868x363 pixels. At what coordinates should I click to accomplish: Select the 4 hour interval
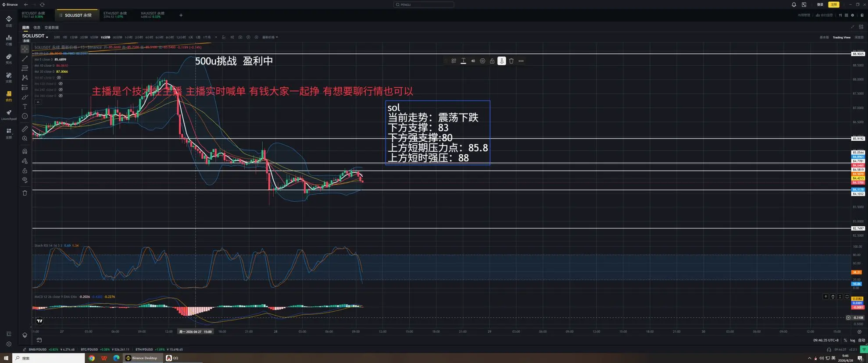149,37
